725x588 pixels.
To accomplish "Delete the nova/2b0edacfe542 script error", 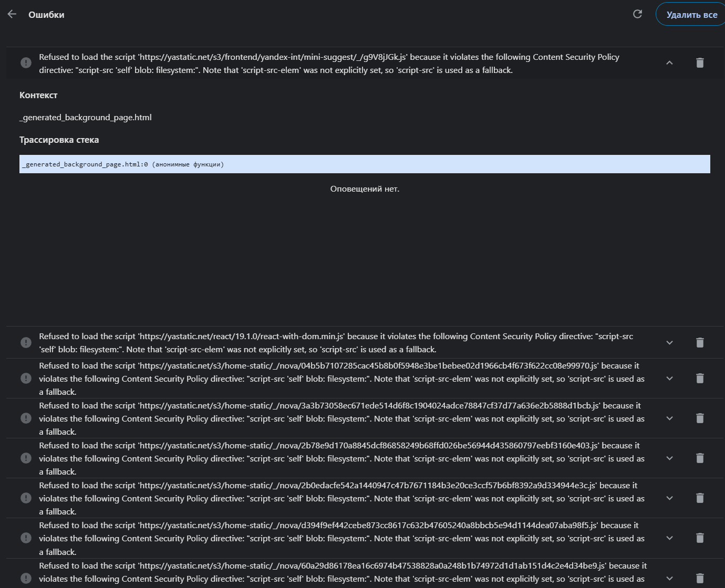I will point(700,498).
